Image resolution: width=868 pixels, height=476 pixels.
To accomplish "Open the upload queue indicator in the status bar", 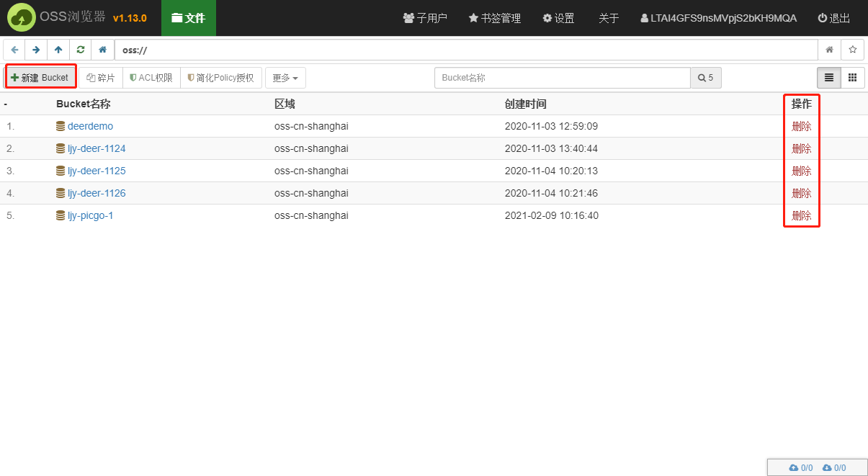I will (x=801, y=467).
